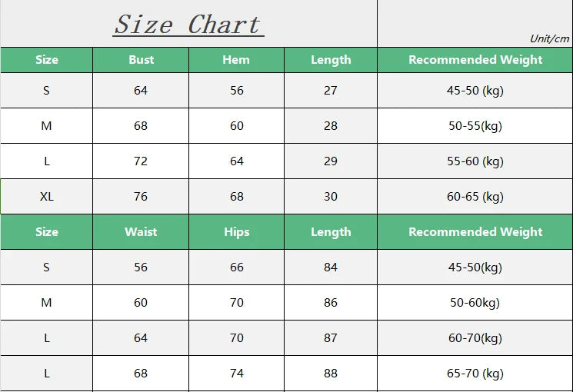Click the Size Chart title
Screen dimensions: 573x392
[188, 25]
